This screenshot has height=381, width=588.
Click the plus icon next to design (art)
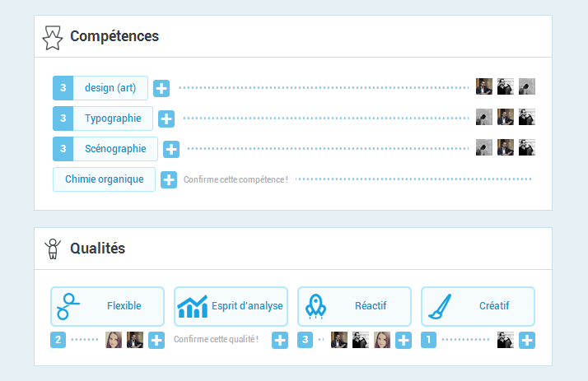coord(161,88)
